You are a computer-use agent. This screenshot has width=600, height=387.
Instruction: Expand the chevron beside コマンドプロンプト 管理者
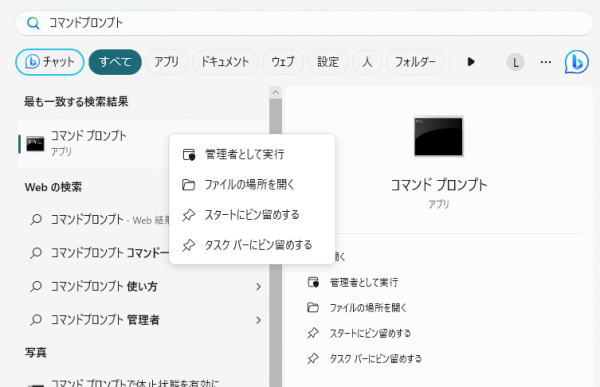(259, 320)
